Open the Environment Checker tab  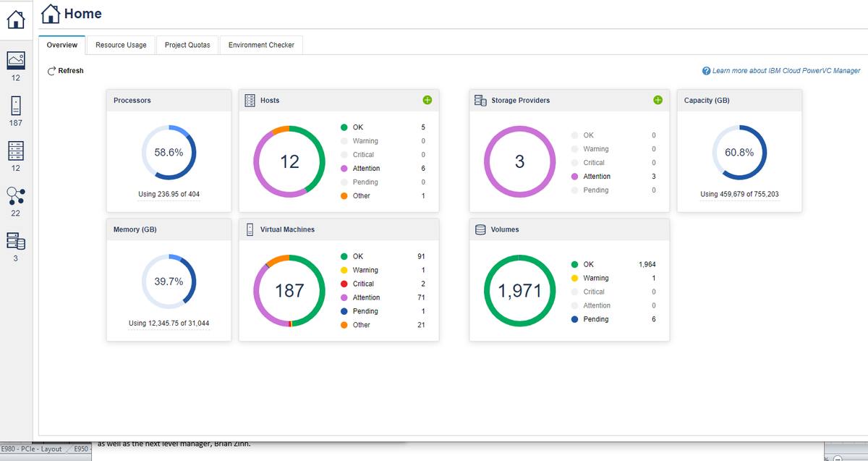pos(261,45)
